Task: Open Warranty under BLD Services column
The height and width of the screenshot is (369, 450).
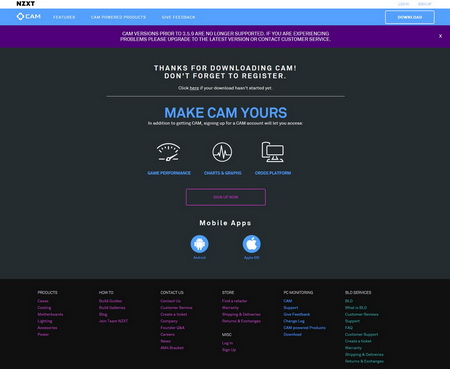Action: tap(353, 348)
